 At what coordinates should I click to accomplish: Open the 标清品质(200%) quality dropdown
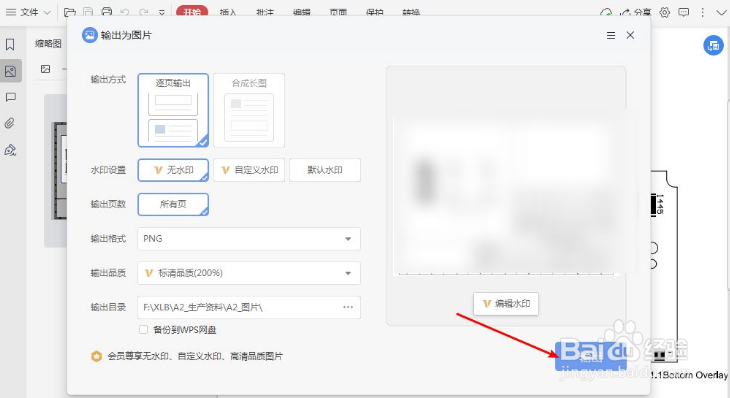point(249,273)
